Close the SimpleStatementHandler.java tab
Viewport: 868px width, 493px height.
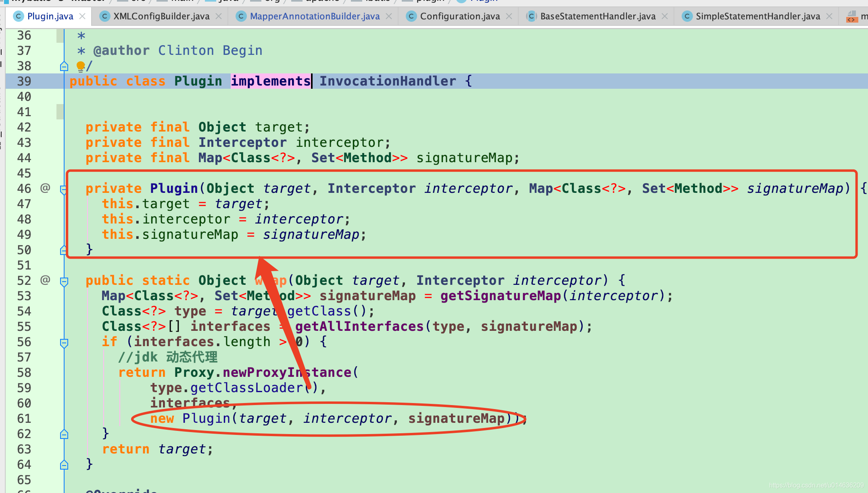pyautogui.click(x=829, y=16)
